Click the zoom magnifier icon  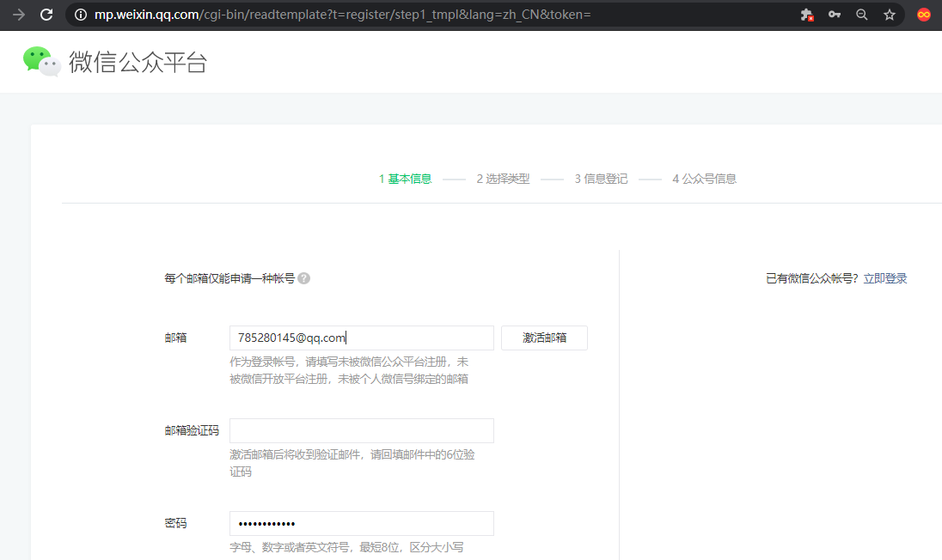click(861, 15)
